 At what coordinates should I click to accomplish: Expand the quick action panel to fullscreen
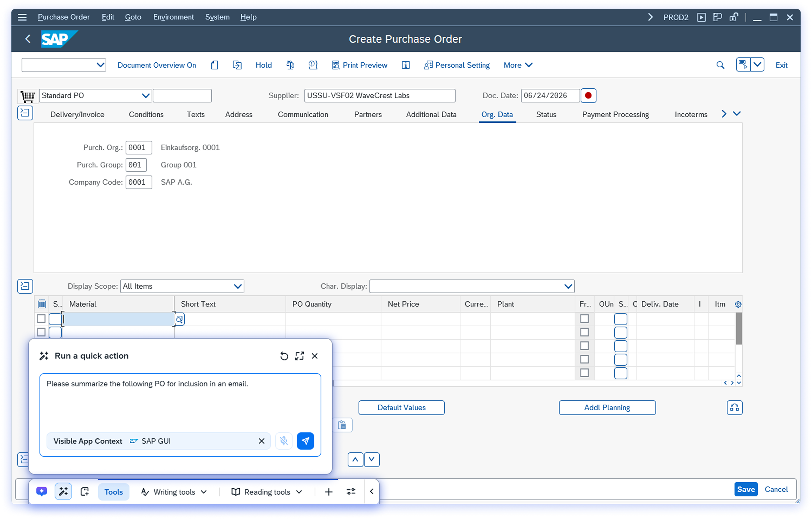pos(299,356)
